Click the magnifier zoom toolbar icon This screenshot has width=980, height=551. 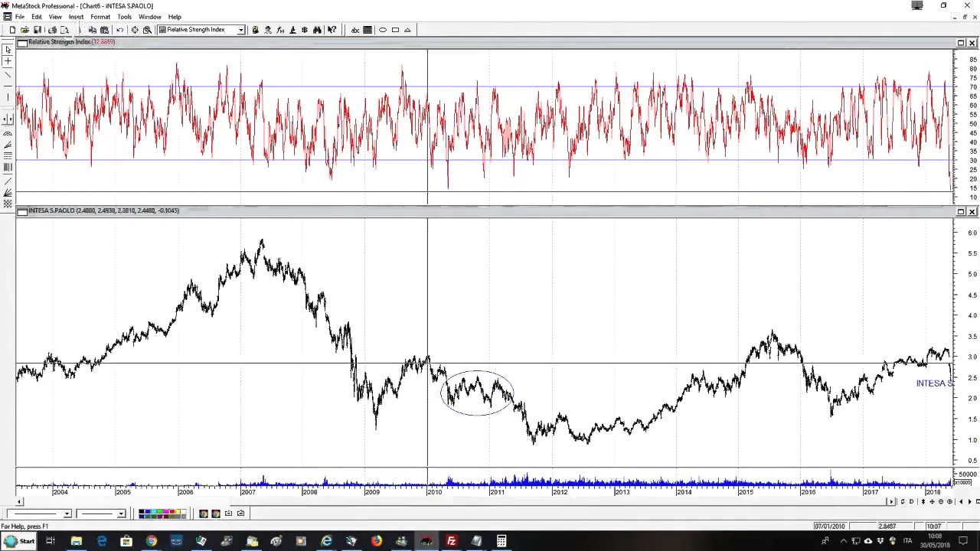(147, 30)
